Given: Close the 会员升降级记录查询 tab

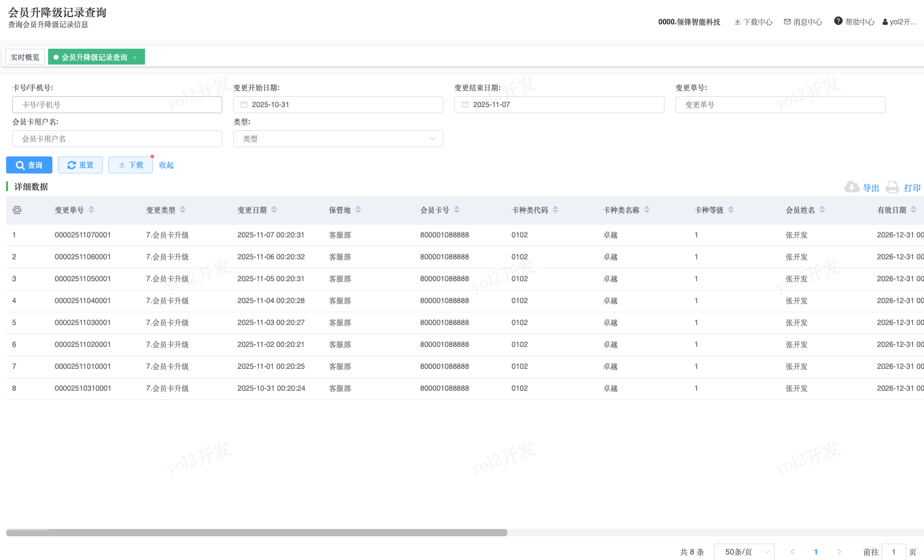Looking at the screenshot, I should tap(135, 57).
